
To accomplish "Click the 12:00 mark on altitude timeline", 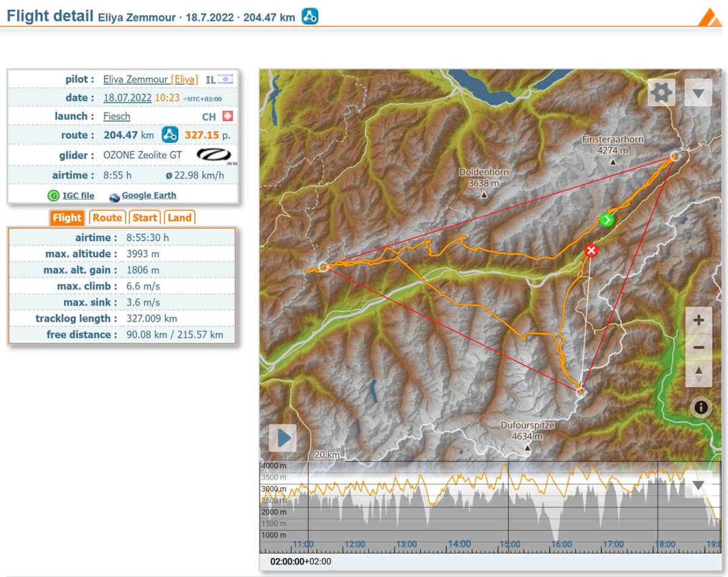I will 355,543.
